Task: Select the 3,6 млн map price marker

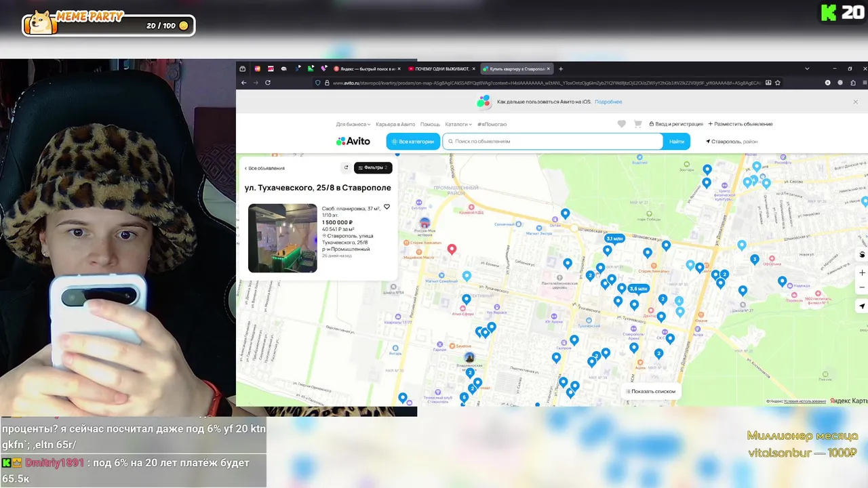Action: click(638, 289)
